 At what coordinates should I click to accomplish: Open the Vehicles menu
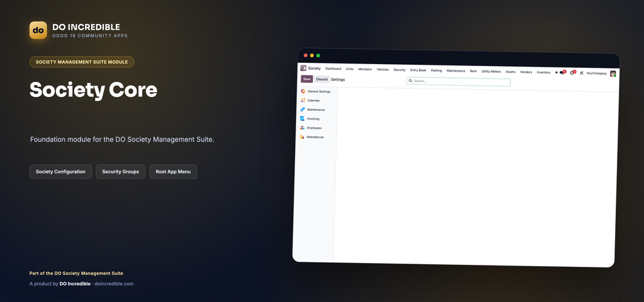click(x=382, y=69)
